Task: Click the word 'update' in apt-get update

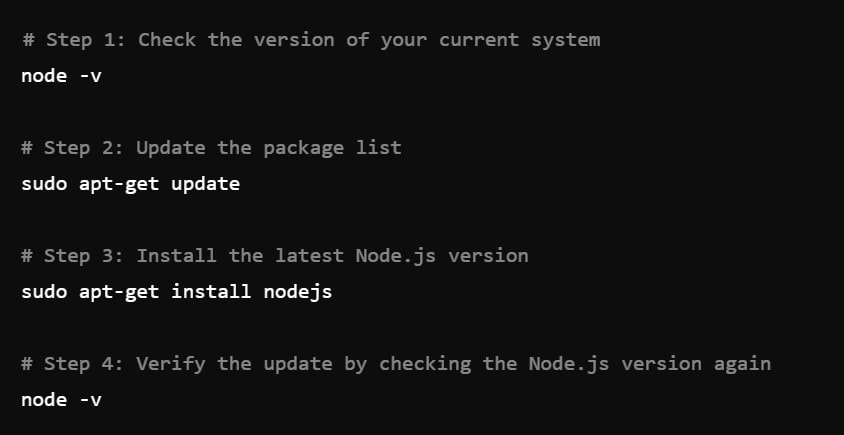Action: coord(206,184)
